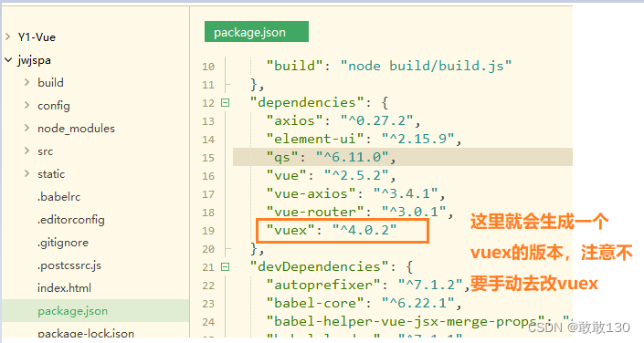The height and width of the screenshot is (343, 644).
Task: Select the node_modules folder label
Action: [77, 129]
